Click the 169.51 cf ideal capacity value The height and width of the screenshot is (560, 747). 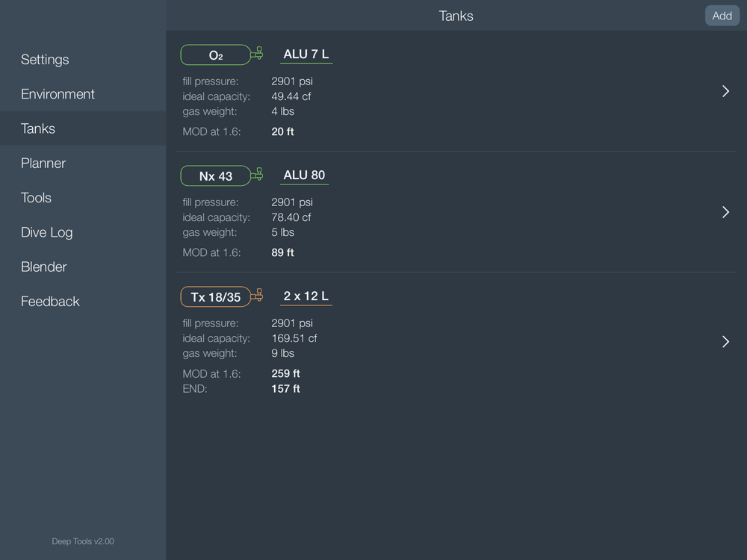[x=294, y=338]
